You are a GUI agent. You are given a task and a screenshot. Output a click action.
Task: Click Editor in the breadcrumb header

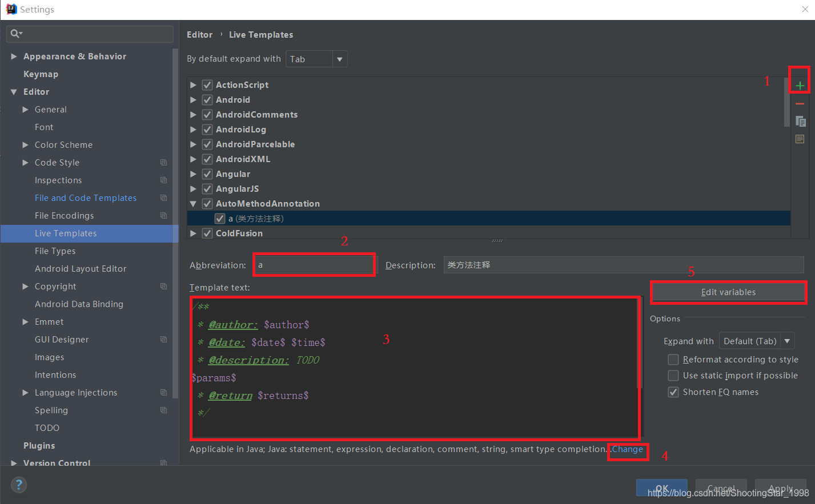pos(199,35)
